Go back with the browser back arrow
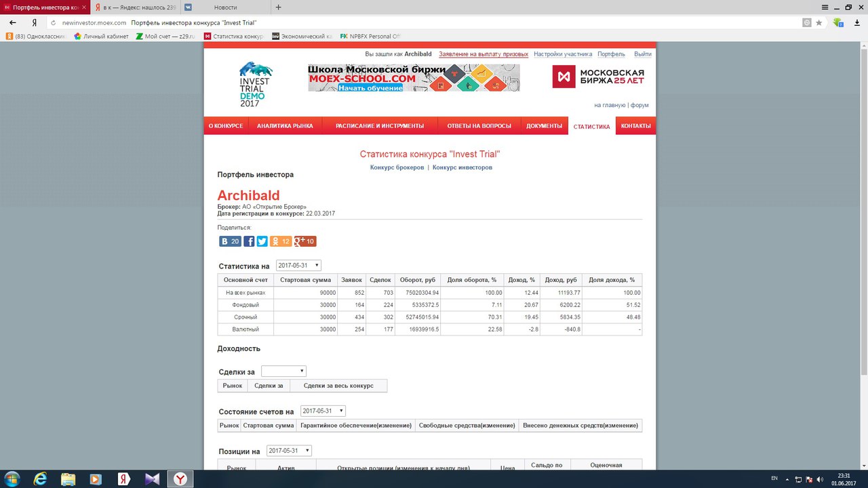Image resolution: width=868 pixels, height=488 pixels. click(13, 22)
